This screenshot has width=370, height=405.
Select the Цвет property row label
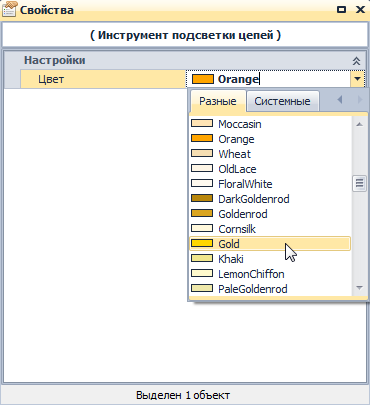point(103,79)
